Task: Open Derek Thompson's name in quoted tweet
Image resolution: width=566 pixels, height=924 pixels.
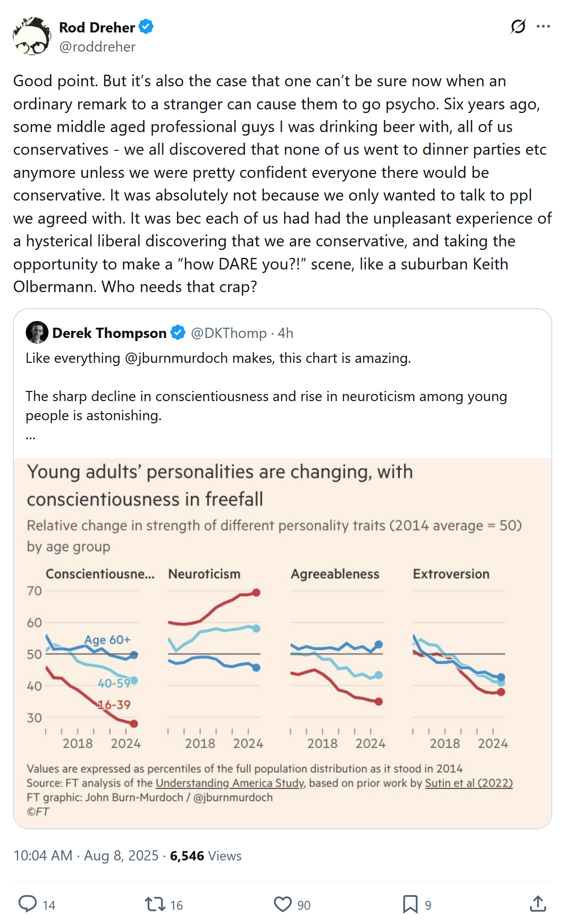Action: (x=109, y=333)
